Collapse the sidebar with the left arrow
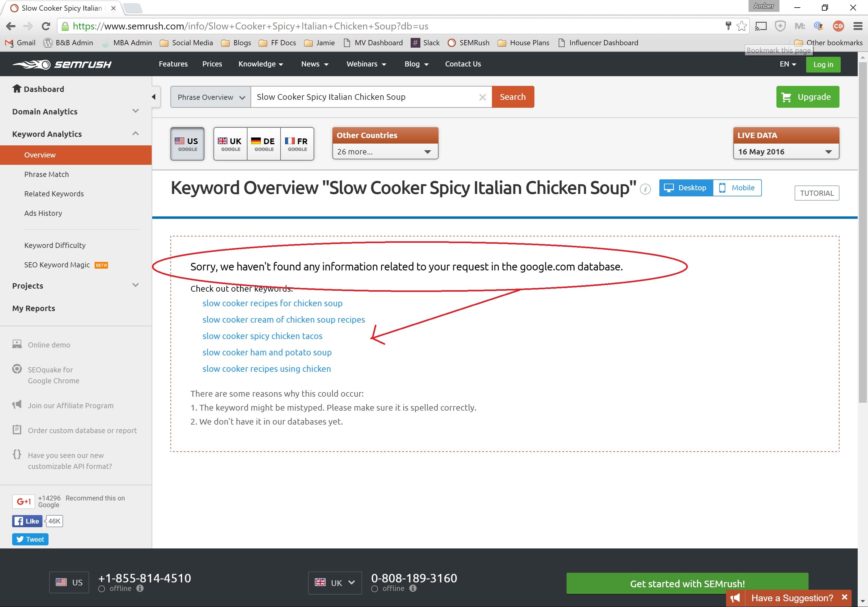This screenshot has width=868, height=607. tap(154, 97)
